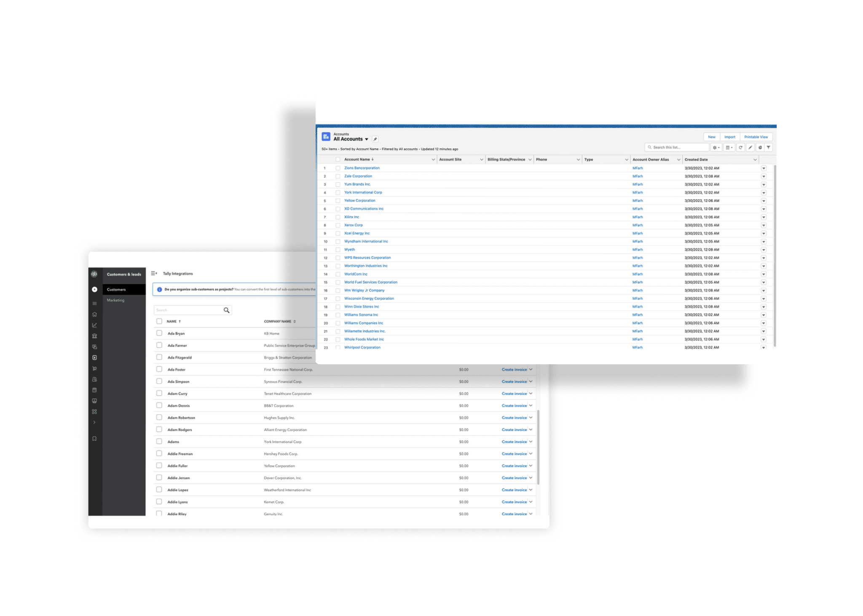Click the blue info icon in the sub-customers banner
The width and height of the screenshot is (863, 616).
[x=159, y=289]
